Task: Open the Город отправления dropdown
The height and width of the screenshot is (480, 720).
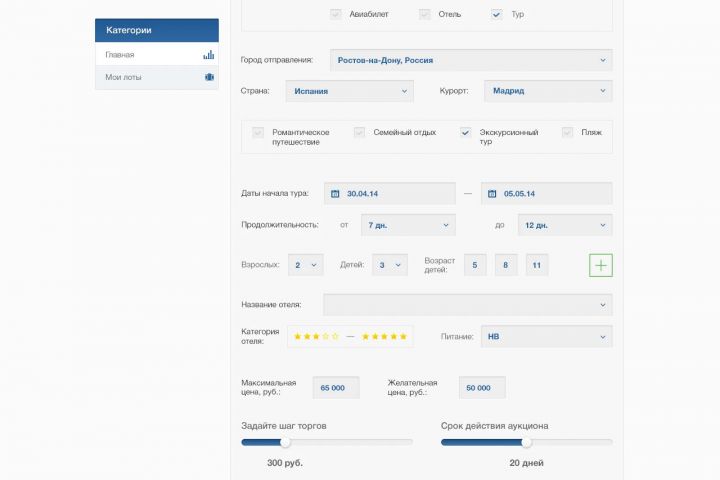Action: click(x=471, y=60)
